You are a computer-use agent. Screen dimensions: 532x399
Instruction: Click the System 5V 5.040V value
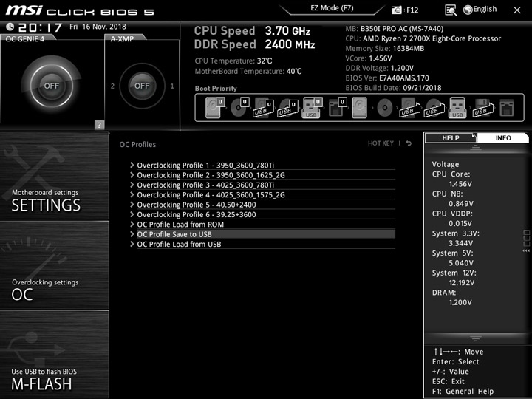pyautogui.click(x=461, y=263)
